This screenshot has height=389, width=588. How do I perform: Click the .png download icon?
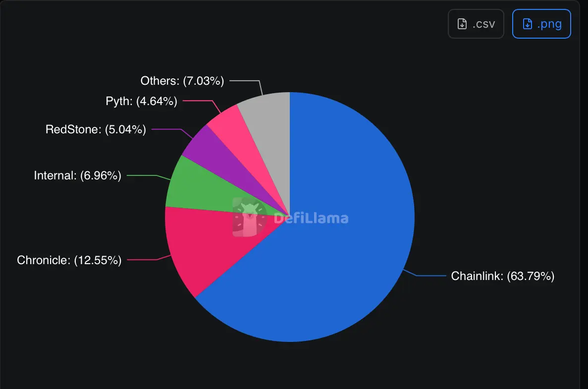pyautogui.click(x=541, y=23)
